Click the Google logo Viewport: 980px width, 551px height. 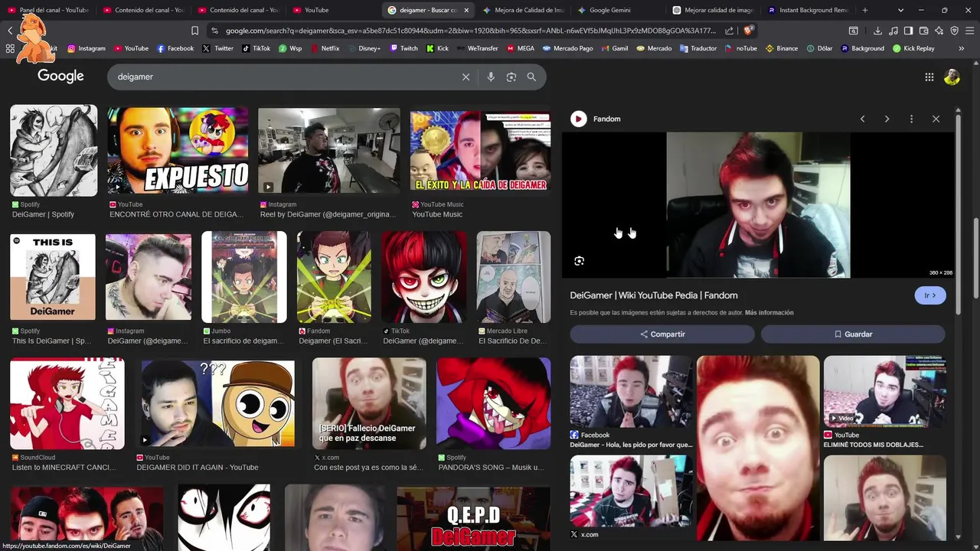[x=60, y=76]
